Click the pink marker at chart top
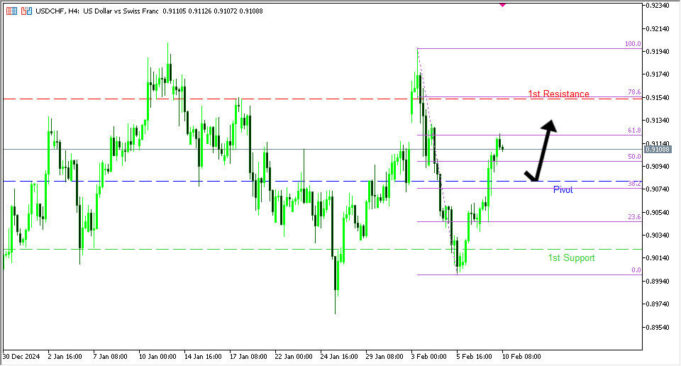The width and height of the screenshot is (681, 366). [502, 4]
